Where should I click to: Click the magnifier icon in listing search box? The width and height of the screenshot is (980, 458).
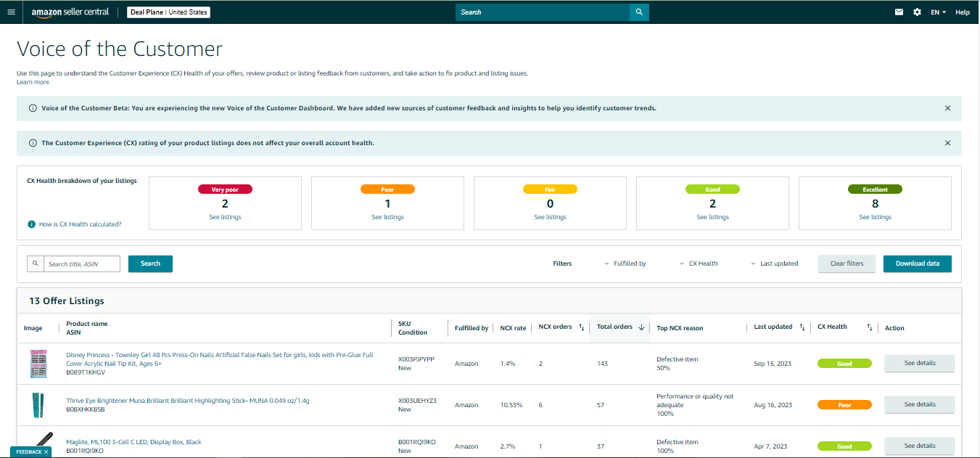point(35,263)
